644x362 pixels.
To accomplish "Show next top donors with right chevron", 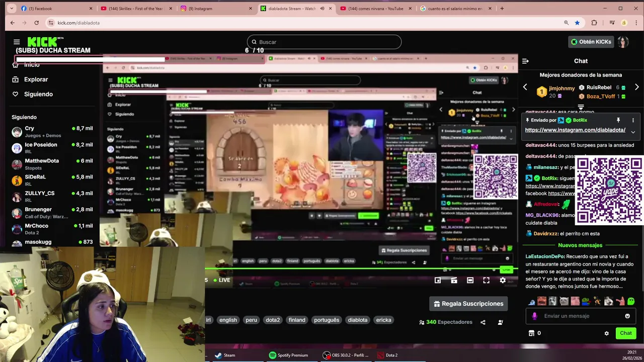I will coord(636,87).
